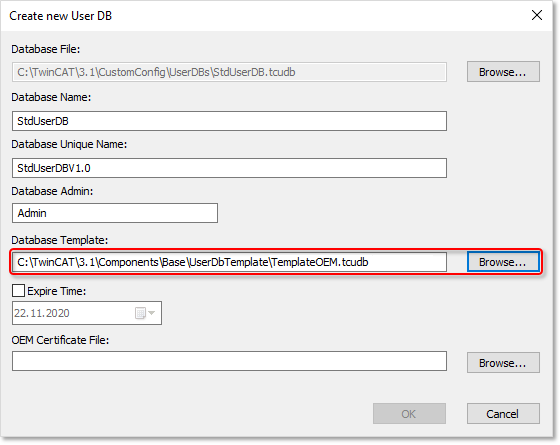
Task: Cancel the Create new User DB dialog
Action: point(503,414)
